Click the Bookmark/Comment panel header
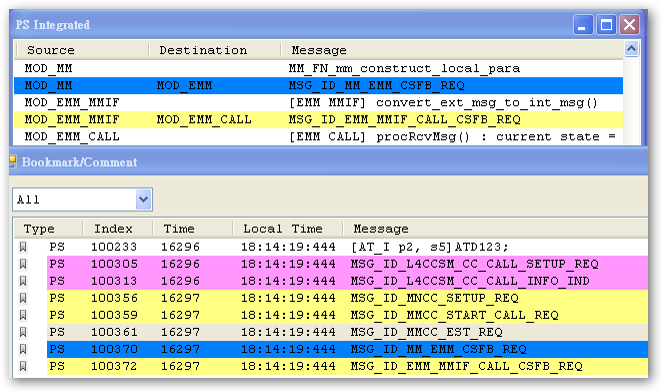662x392 pixels. tap(328, 161)
